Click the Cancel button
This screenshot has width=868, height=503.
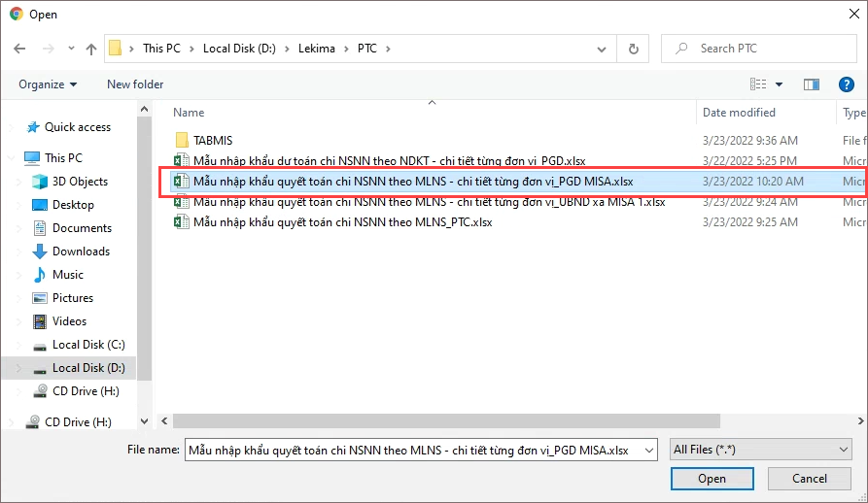pos(810,479)
